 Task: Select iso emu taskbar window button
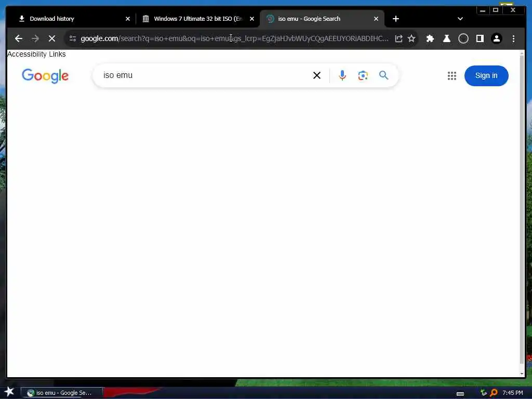62,393
